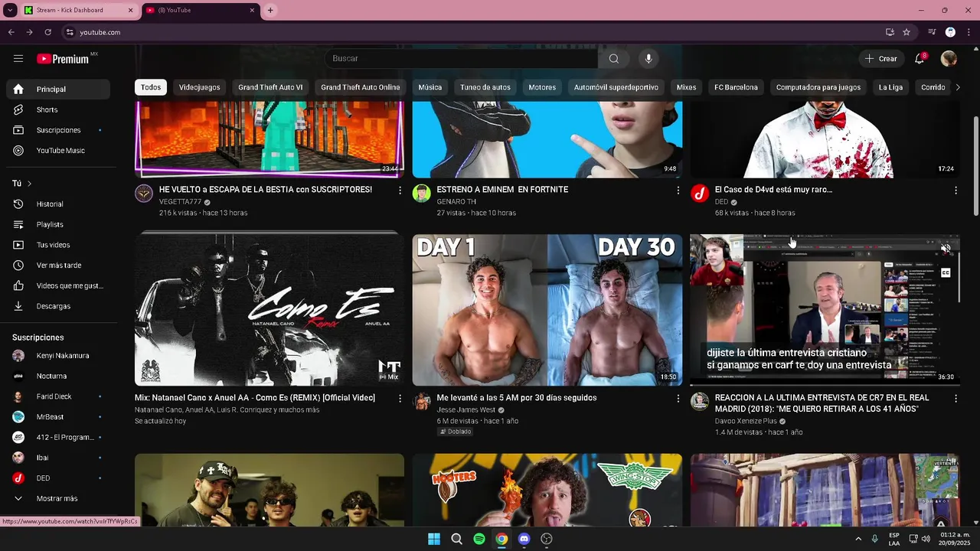Screen dimensions: 980x551
Task: Open the notifications bell
Action: click(920, 59)
